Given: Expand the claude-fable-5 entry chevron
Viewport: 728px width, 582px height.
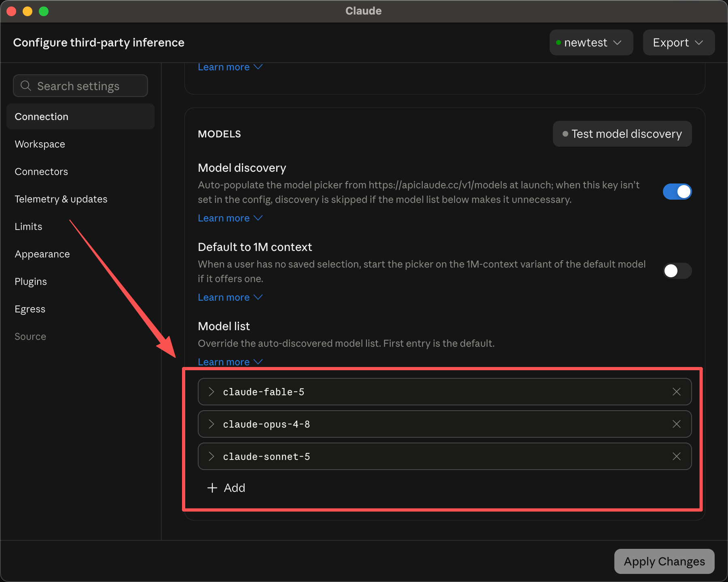Looking at the screenshot, I should click(211, 392).
